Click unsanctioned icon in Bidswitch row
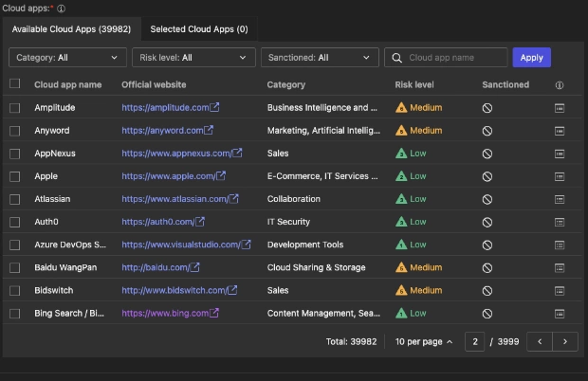 coord(487,291)
